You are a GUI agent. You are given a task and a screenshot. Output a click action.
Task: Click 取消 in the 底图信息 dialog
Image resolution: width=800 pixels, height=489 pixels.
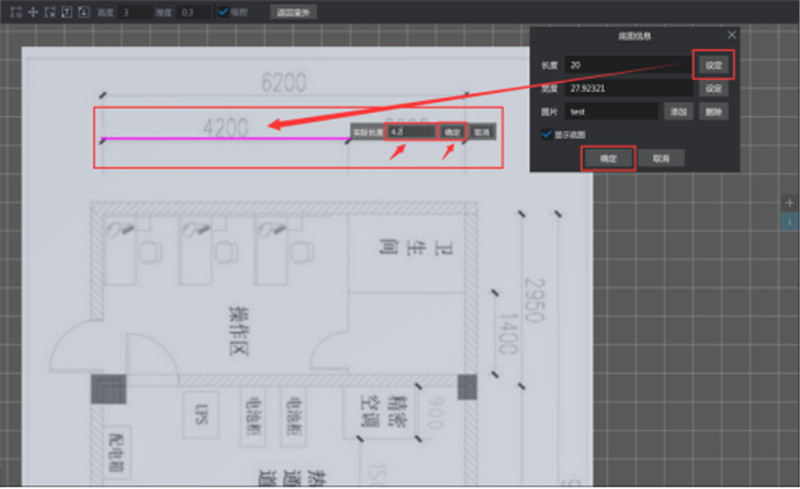pyautogui.click(x=661, y=158)
